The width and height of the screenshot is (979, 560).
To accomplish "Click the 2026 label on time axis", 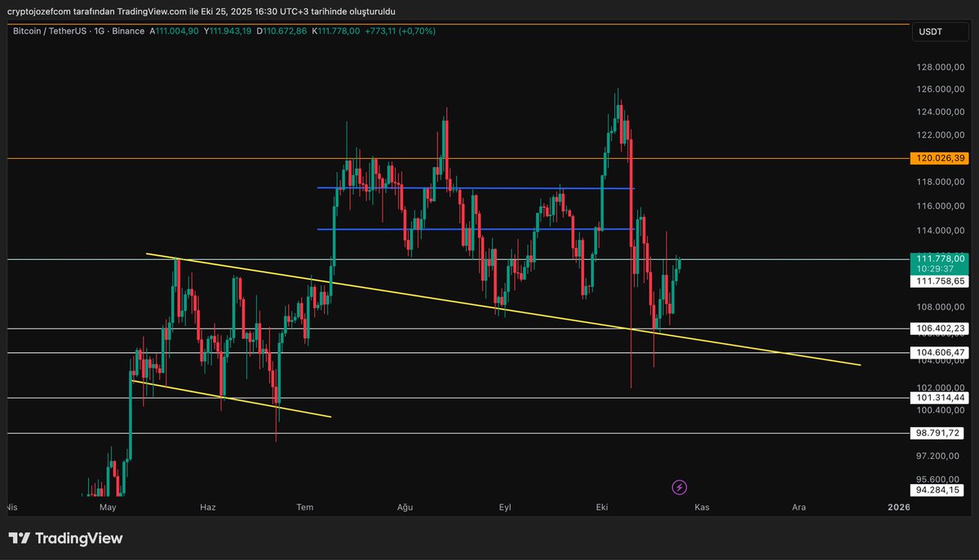I will [898, 507].
